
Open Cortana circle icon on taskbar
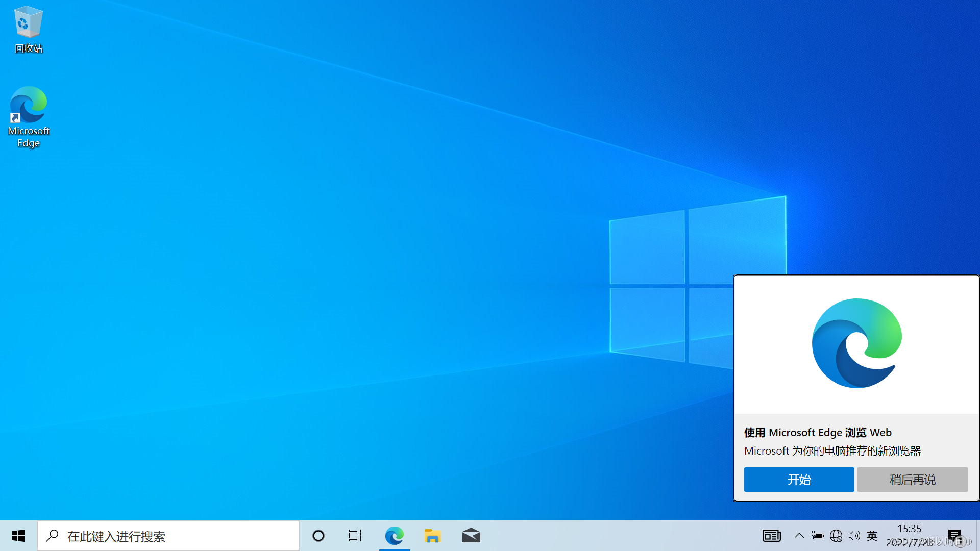(318, 536)
